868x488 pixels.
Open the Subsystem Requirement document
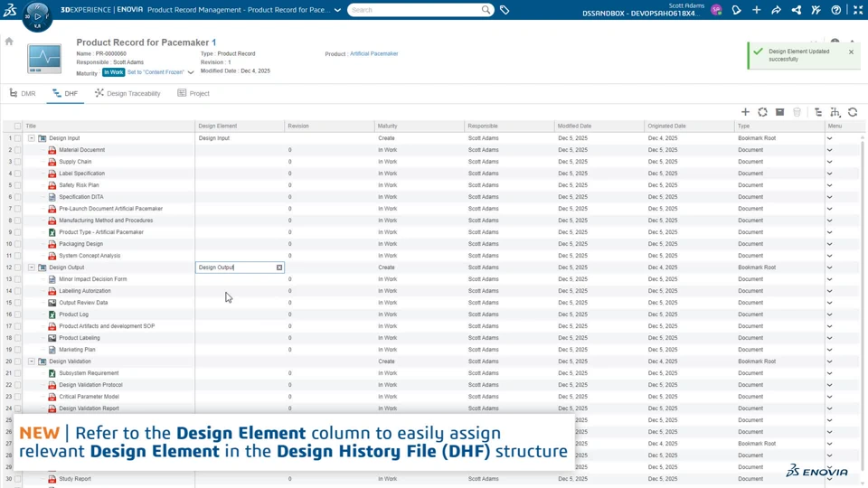tap(89, 373)
